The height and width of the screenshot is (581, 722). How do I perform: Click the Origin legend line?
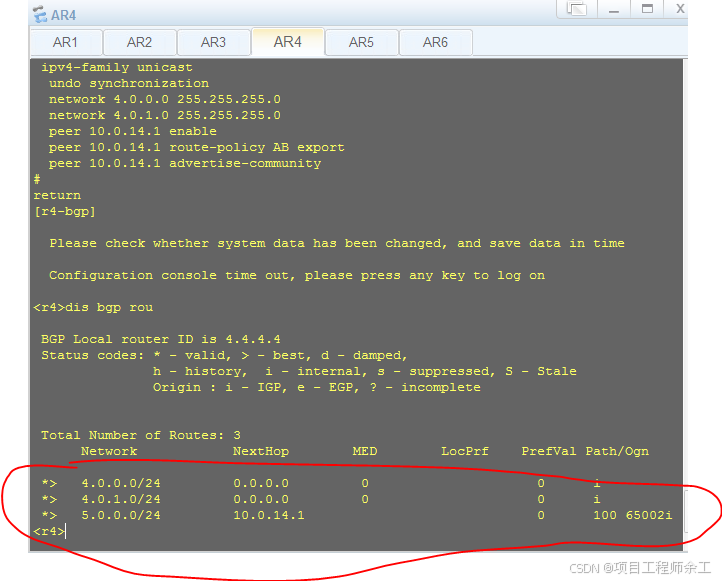317,387
